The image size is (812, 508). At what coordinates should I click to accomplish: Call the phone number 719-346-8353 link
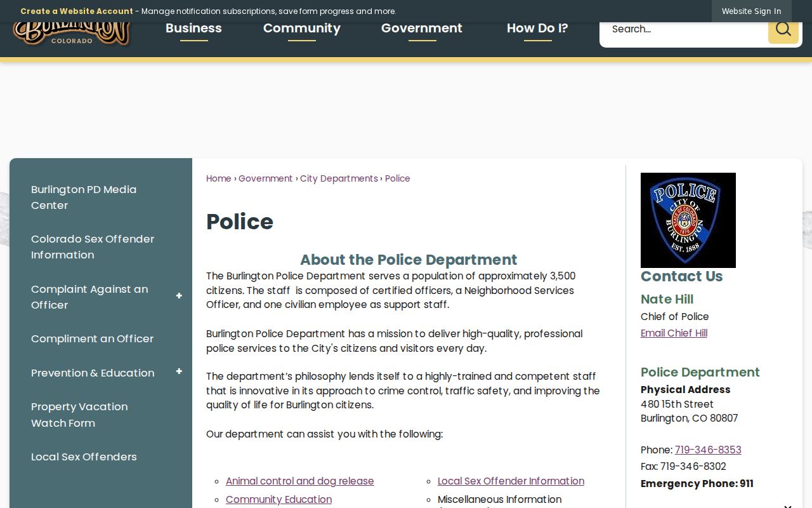click(x=708, y=450)
